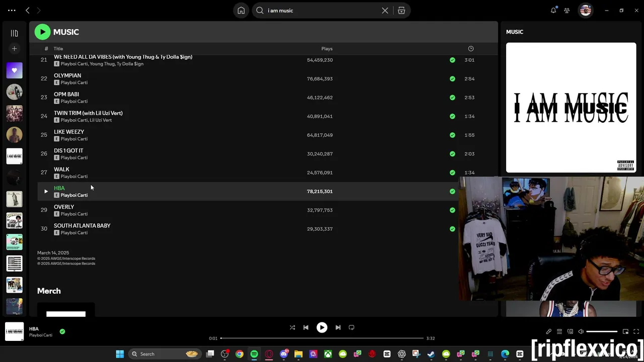Open Playboi Carti link under OVERLY
The image size is (644, 362).
(74, 214)
